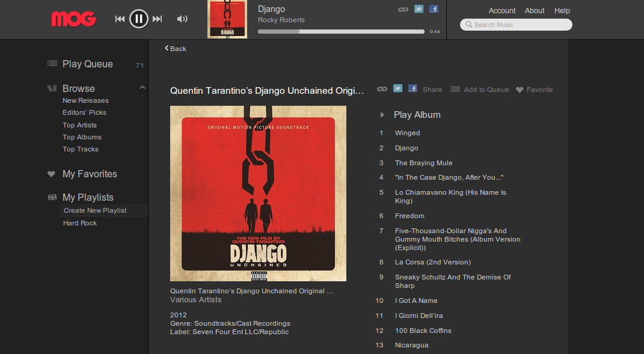Skip to next track

(158, 19)
